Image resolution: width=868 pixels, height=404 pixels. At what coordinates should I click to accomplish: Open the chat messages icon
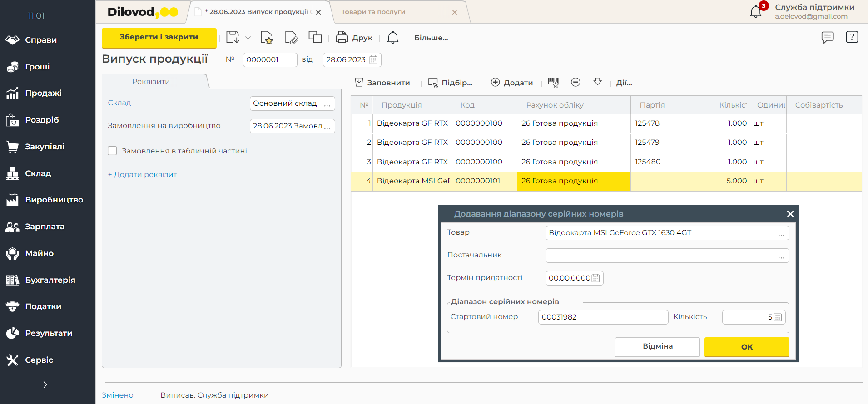[828, 37]
